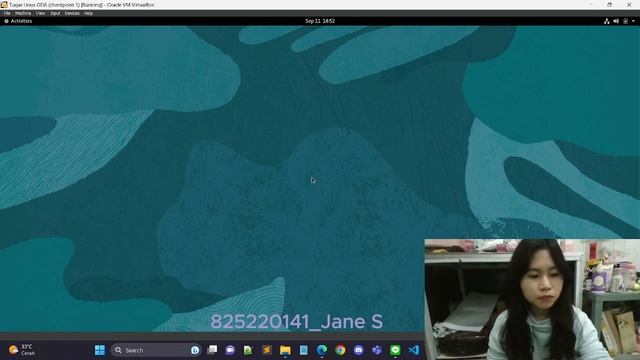This screenshot has width=640, height=360.
Task: Open File Explorer from the taskbar
Action: [x=285, y=350]
